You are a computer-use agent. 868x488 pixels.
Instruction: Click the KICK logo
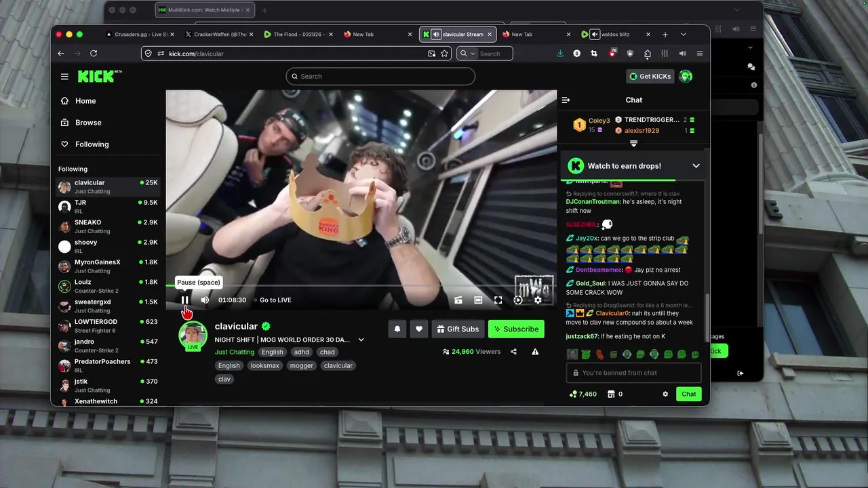pos(100,77)
